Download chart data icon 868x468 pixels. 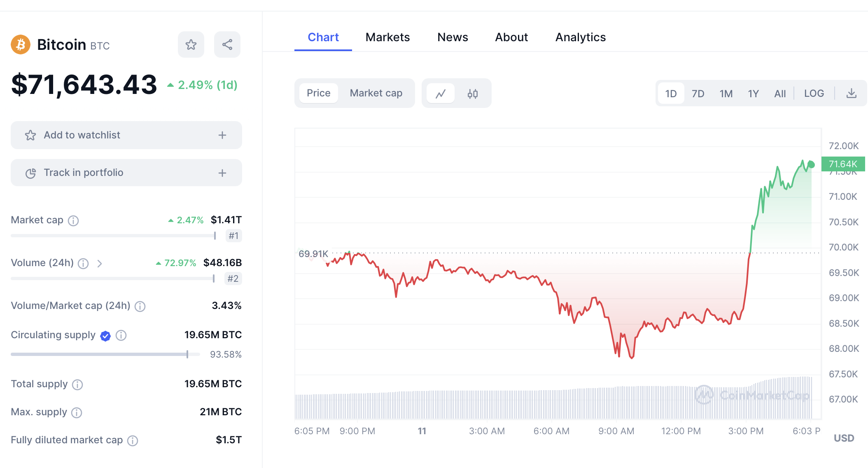click(x=852, y=94)
